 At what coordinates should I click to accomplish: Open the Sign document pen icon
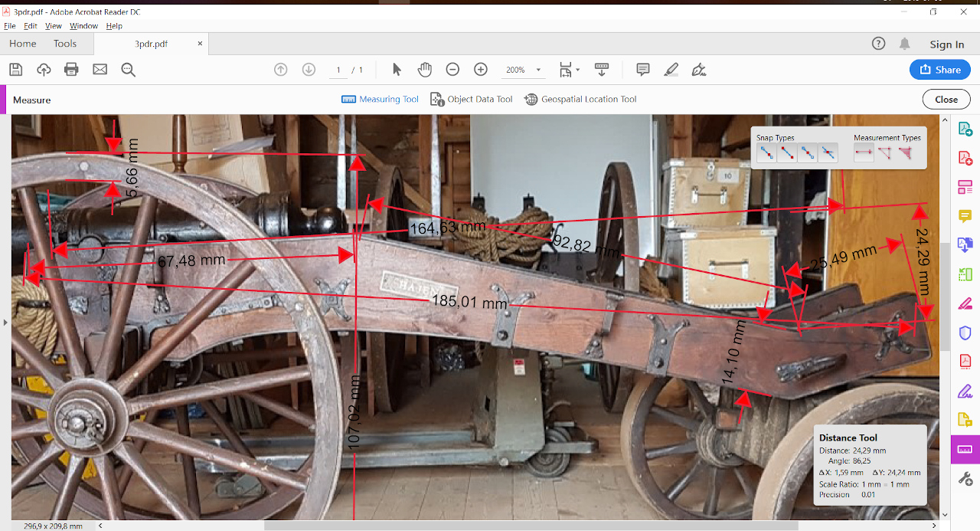[698, 70]
